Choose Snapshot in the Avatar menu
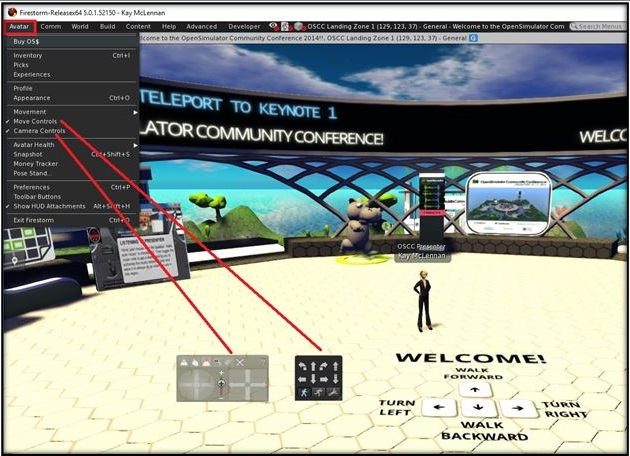This screenshot has height=456, width=630. [x=72, y=154]
